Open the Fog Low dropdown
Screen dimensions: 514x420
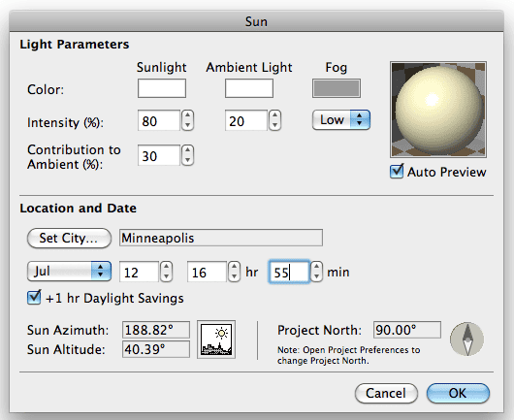tap(341, 120)
